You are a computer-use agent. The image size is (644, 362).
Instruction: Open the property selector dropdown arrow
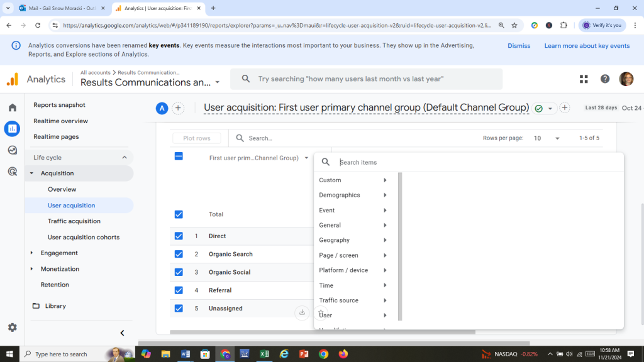[x=217, y=82]
